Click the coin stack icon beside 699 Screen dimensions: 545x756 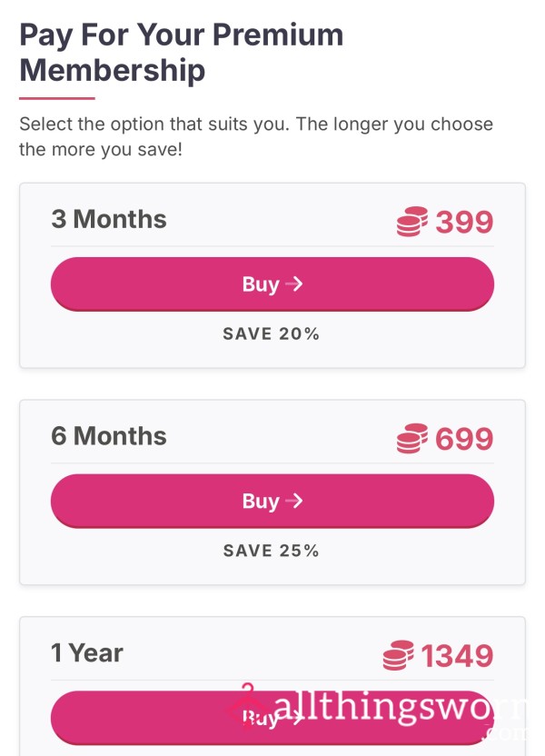coord(412,439)
